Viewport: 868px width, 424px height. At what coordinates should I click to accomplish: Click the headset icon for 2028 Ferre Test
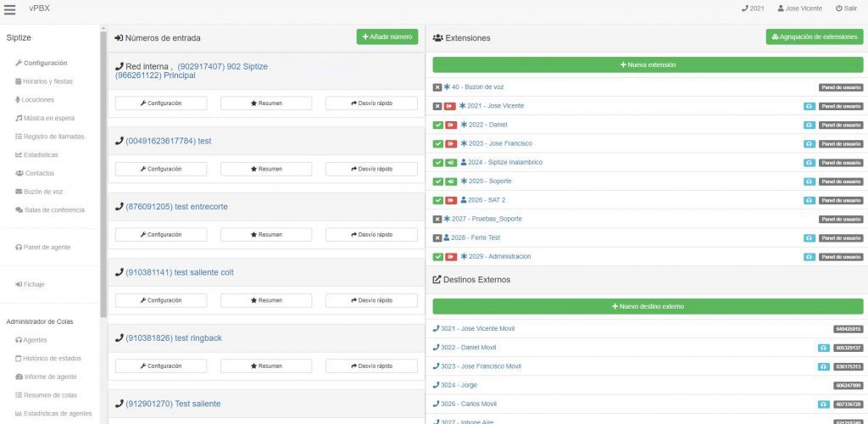[x=810, y=238]
